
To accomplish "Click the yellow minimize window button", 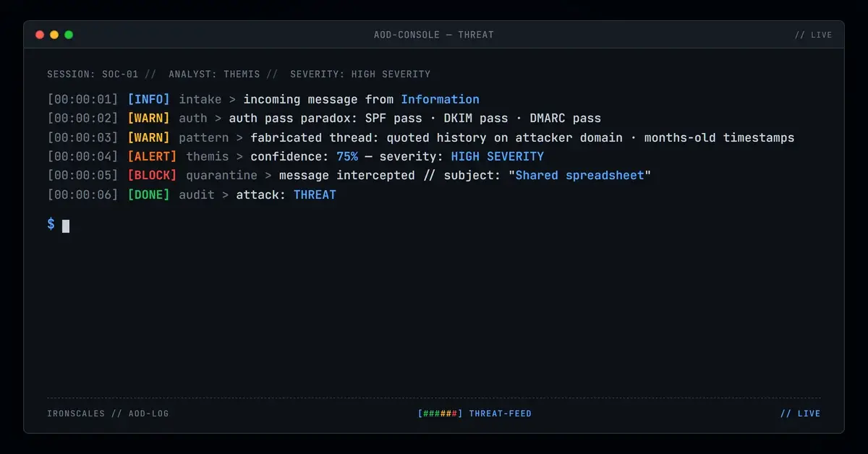I will click(x=54, y=35).
